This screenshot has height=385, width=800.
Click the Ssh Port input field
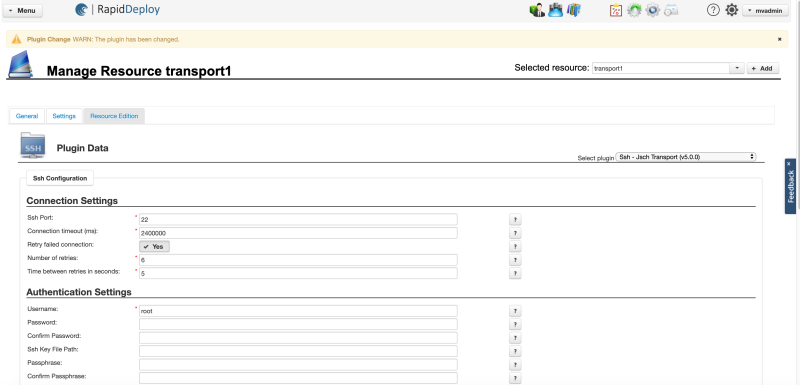[298, 219]
